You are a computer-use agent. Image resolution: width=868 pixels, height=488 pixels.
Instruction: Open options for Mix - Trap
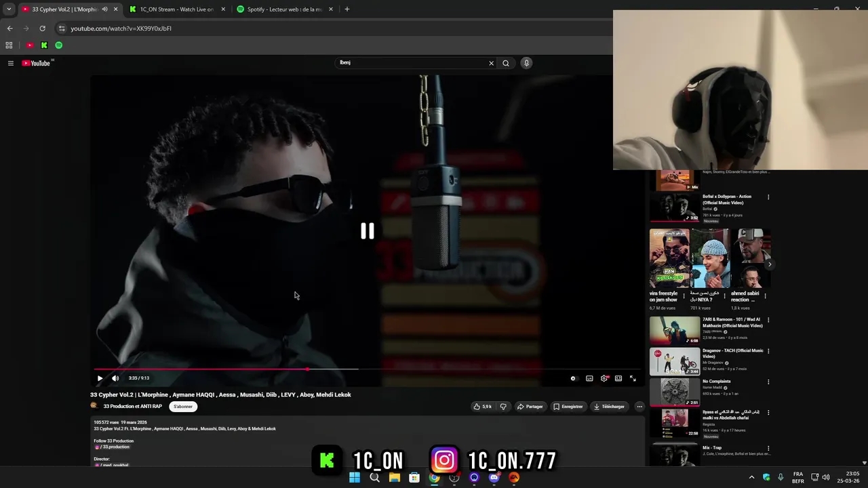768,449
